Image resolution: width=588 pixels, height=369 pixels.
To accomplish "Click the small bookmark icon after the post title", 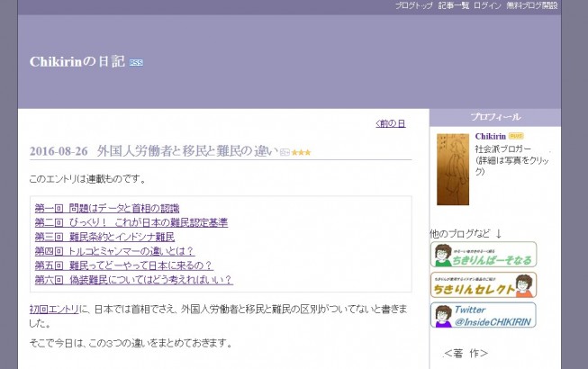I will [285, 152].
